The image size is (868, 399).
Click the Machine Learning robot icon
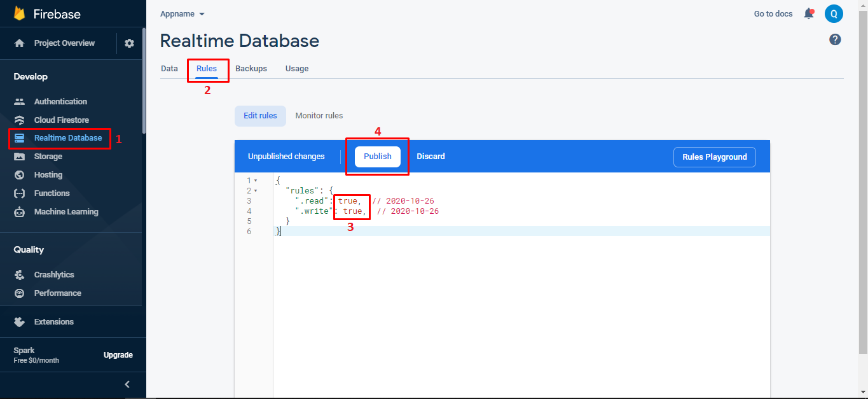[20, 212]
